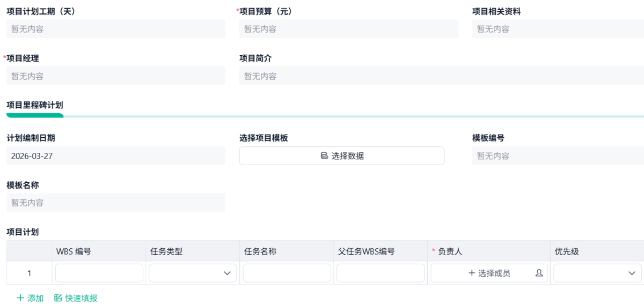Click the 模板名称 field
Viewport: 644px width, 304px height.
pos(116,203)
